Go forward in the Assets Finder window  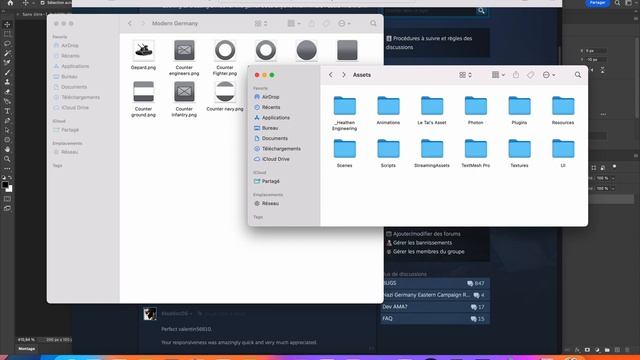point(344,75)
